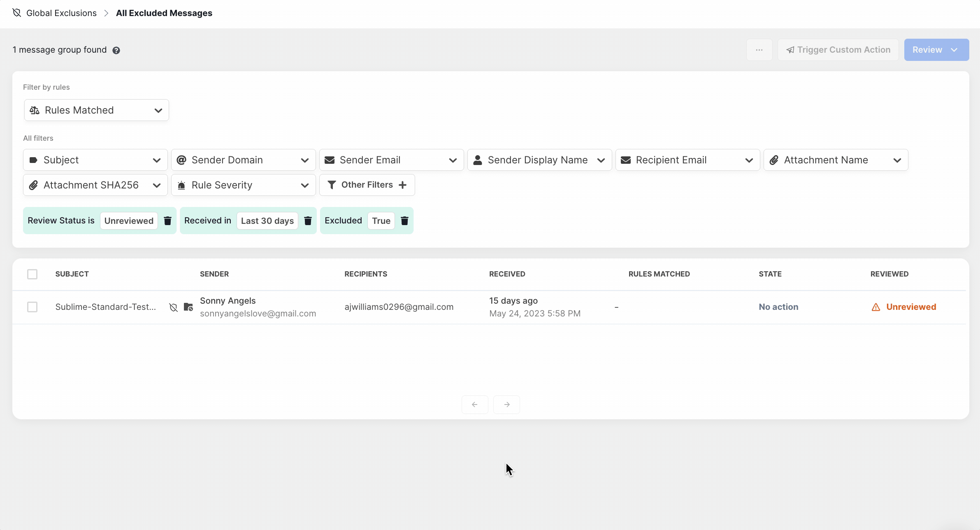The height and width of the screenshot is (530, 980).
Task: Expand the Rules Matched dropdown
Action: [96, 110]
